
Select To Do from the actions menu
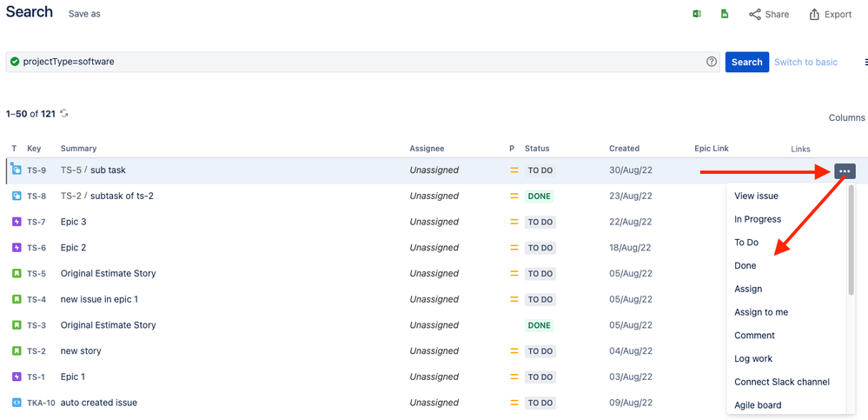click(x=746, y=242)
